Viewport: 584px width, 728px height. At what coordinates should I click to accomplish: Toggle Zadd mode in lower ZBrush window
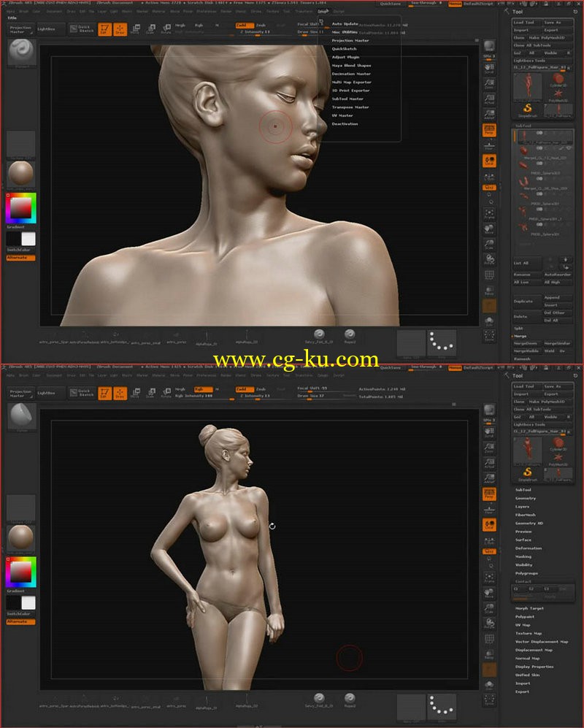pyautogui.click(x=244, y=389)
